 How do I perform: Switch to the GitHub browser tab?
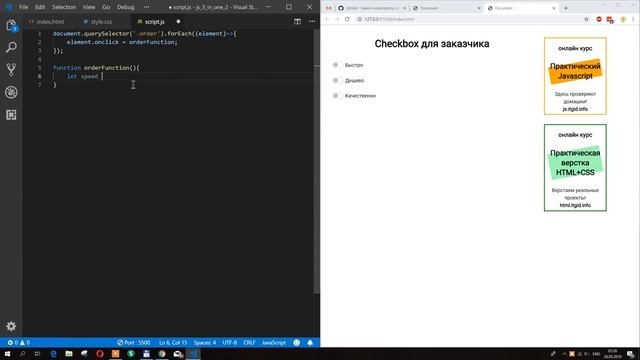(371, 8)
